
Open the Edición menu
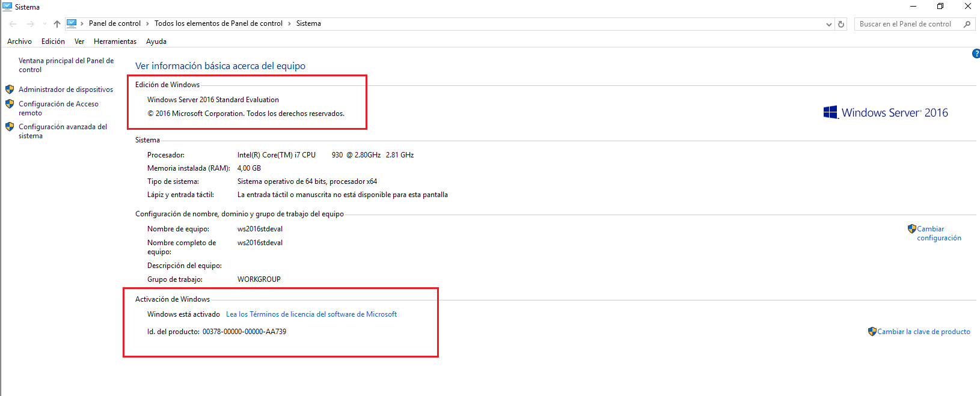tap(53, 41)
